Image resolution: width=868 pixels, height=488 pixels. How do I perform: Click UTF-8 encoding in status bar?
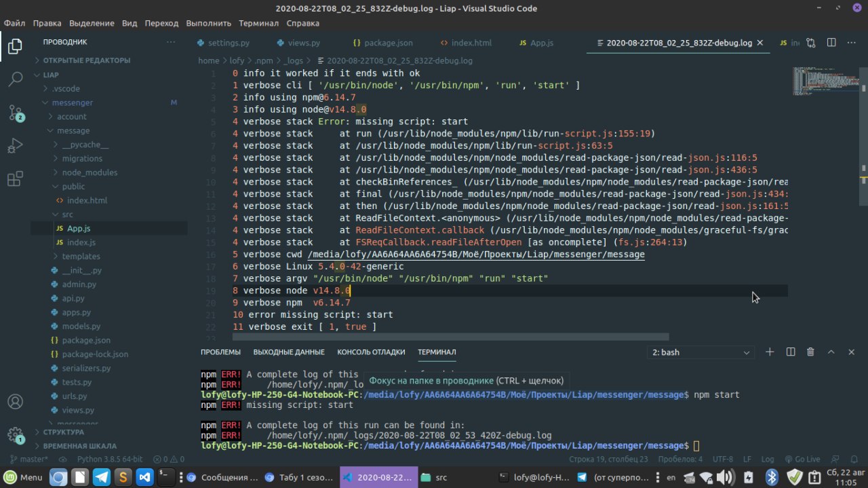723,459
